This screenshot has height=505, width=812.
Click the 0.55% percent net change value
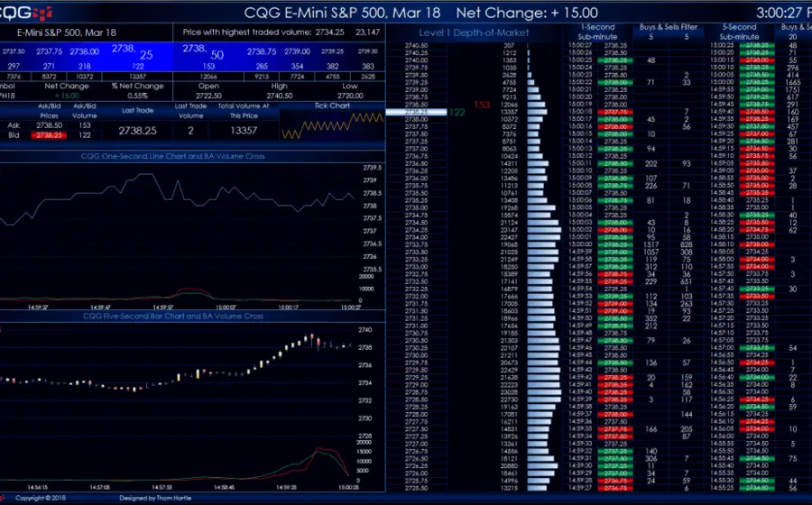coord(137,96)
